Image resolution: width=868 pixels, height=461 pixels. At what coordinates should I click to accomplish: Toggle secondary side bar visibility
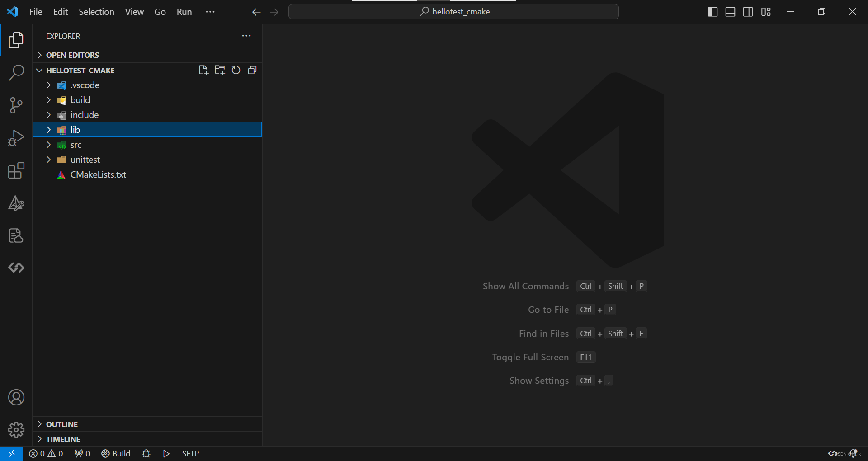(x=748, y=12)
